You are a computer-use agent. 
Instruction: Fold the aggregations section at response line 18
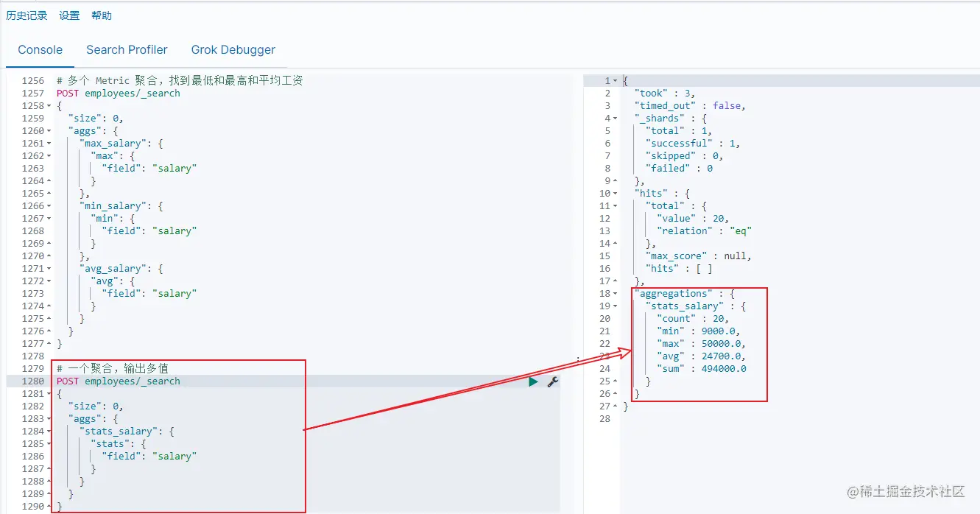(616, 294)
